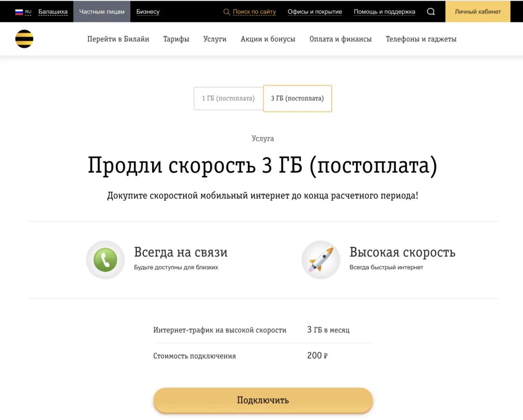This screenshot has height=420, width=523.
Task: Open the Офисы и покрытие link
Action: (x=315, y=12)
